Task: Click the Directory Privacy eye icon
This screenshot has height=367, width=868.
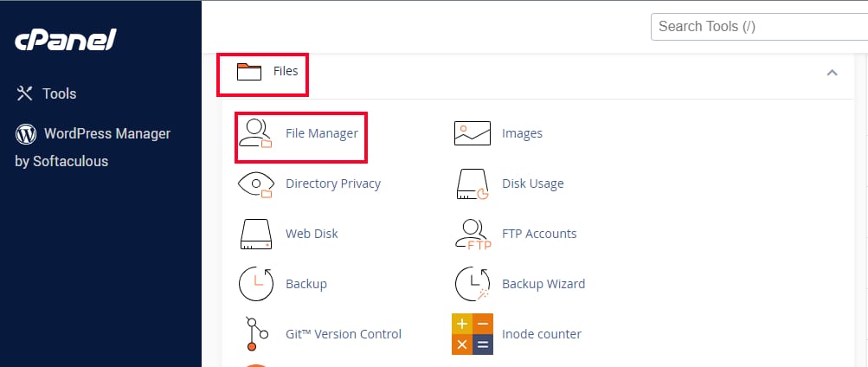Action: pos(254,183)
